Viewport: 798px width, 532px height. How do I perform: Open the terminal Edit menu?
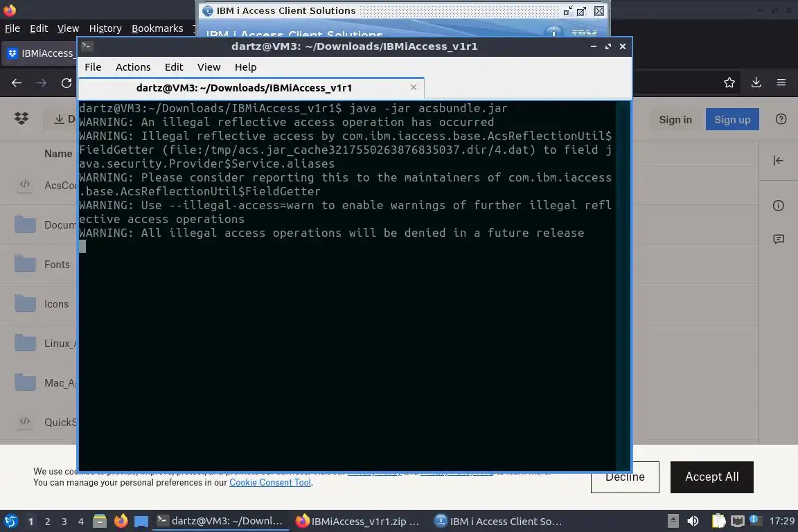pos(174,67)
